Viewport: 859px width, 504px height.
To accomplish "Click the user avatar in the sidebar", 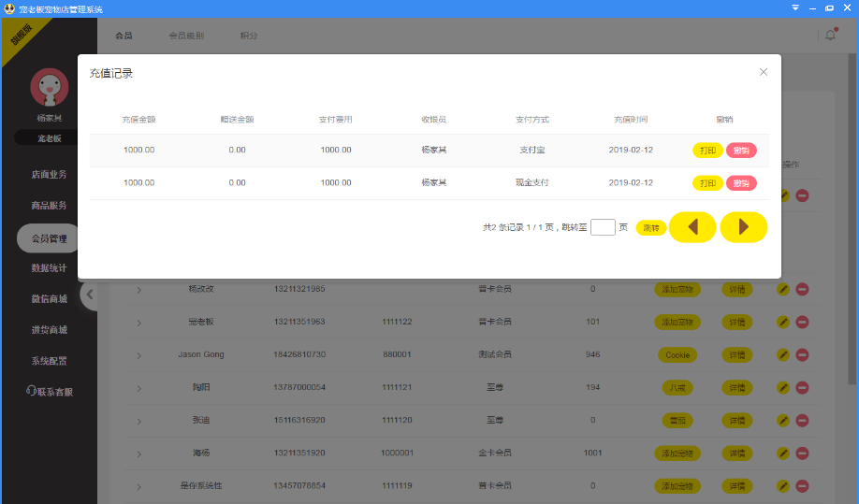I will pyautogui.click(x=50, y=87).
